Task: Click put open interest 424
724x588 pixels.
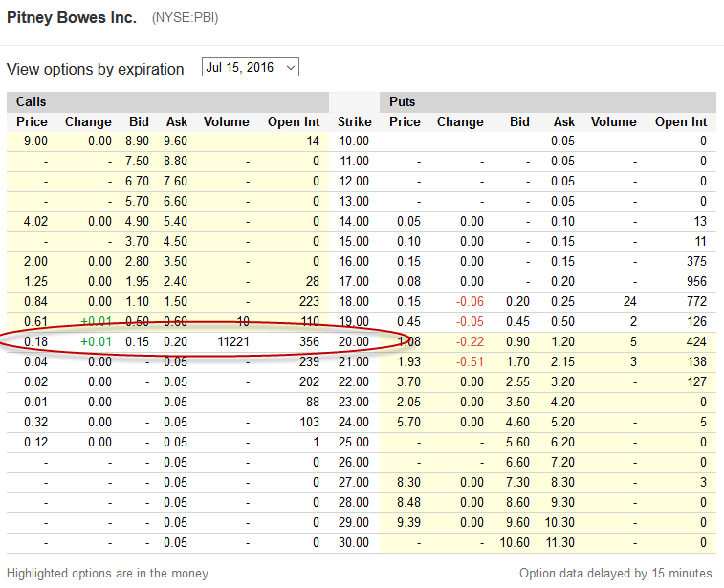Action: 696,341
